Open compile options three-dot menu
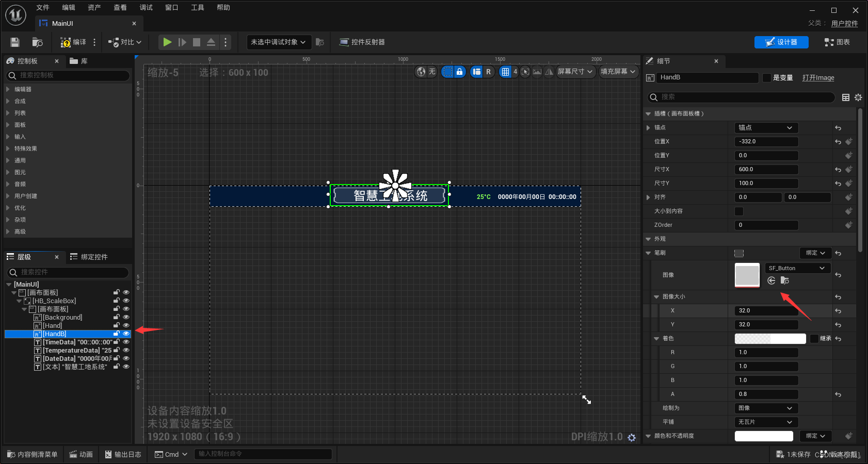868x464 pixels. pos(94,42)
